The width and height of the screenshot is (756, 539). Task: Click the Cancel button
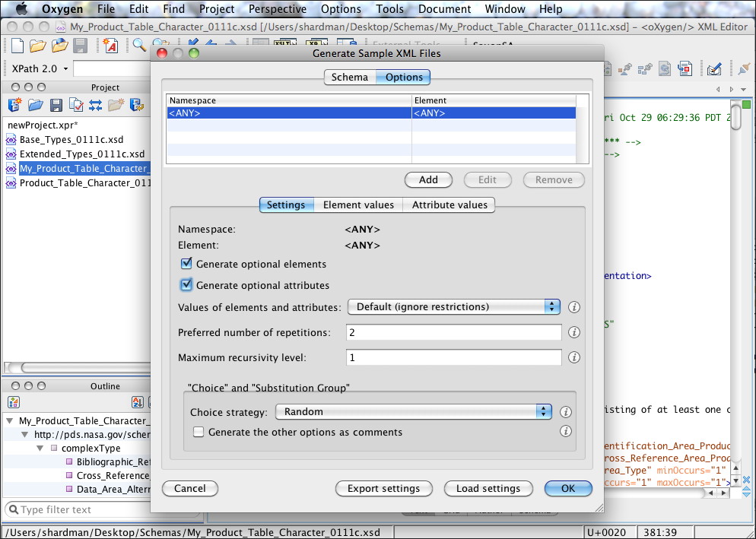point(190,488)
